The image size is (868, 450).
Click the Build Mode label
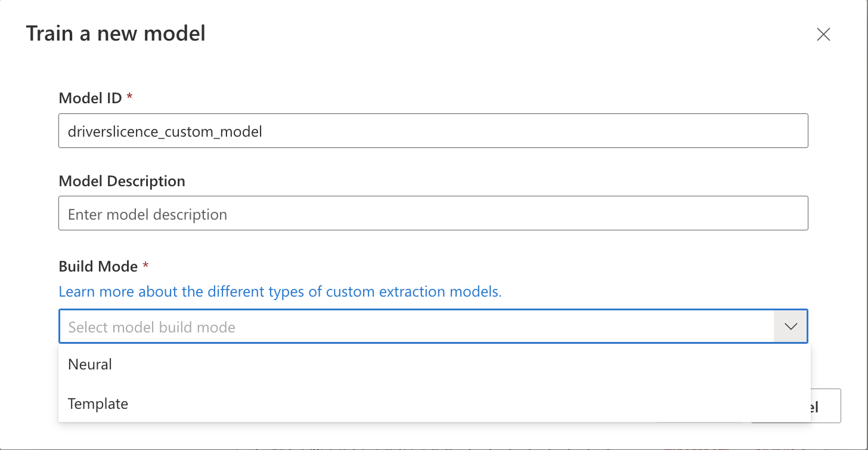click(x=98, y=266)
